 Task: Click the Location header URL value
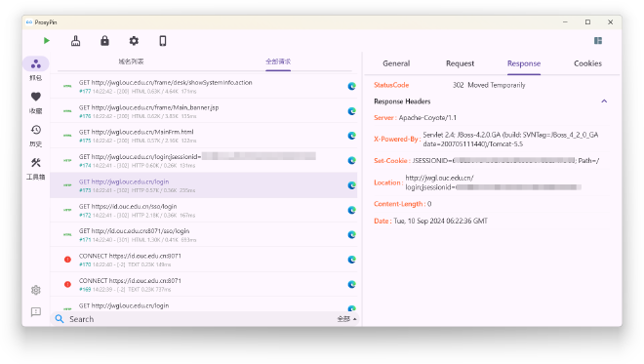[493, 182]
